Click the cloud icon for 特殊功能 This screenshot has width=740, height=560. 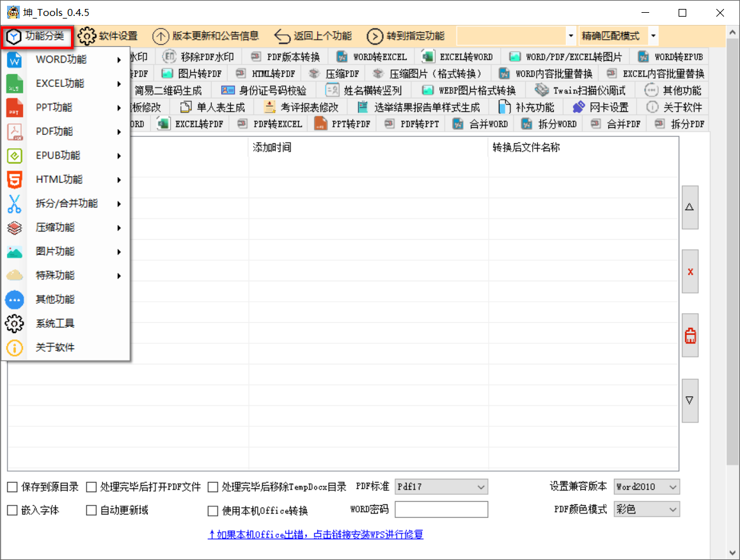pyautogui.click(x=15, y=276)
